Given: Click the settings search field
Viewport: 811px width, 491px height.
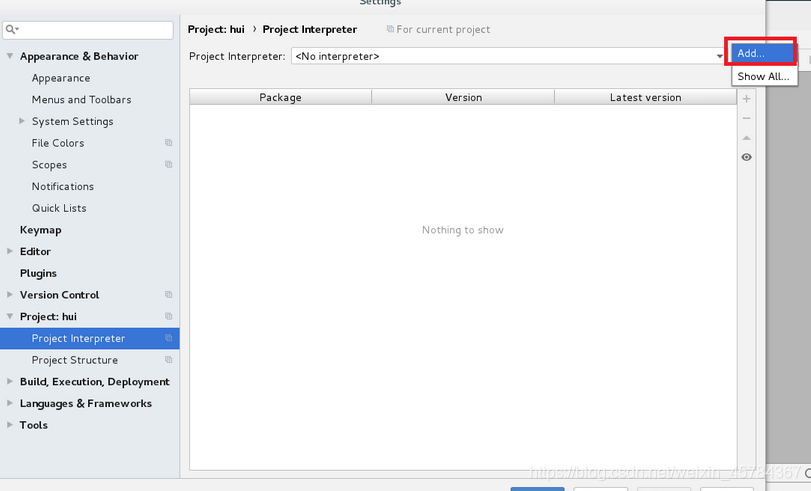Looking at the screenshot, I should click(88, 29).
